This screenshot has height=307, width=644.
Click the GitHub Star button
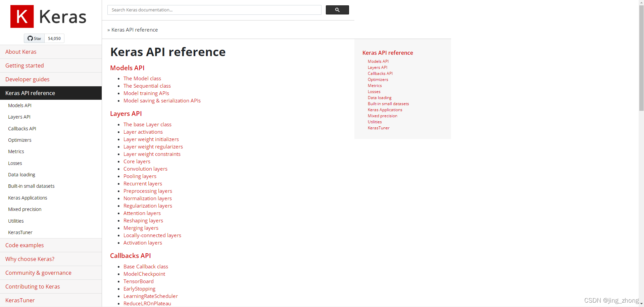[34, 38]
